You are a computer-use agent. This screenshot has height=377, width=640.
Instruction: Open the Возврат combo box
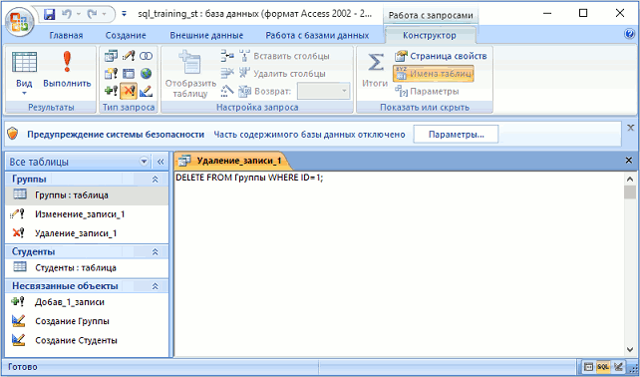tap(323, 91)
